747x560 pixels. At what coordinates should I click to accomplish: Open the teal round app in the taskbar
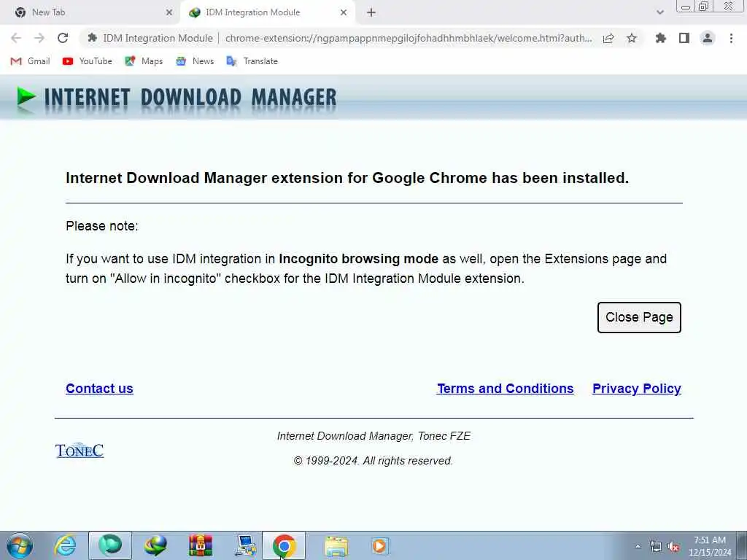click(110, 545)
